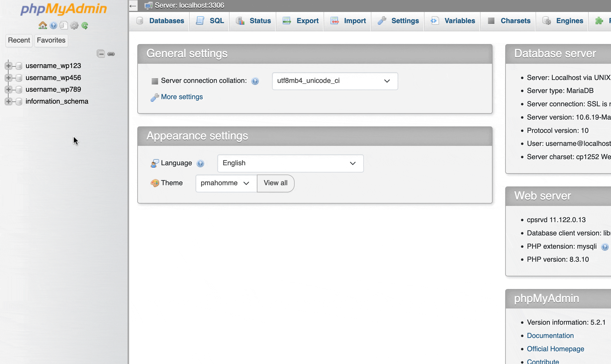Open the Engines tab

pos(562,21)
